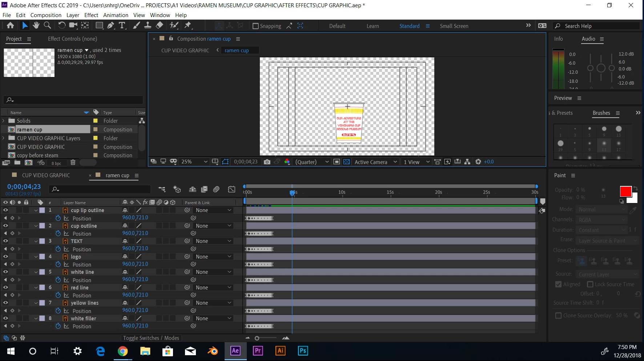Open After Effects from the taskbar
Image resolution: width=644 pixels, height=361 pixels.
[236, 351]
